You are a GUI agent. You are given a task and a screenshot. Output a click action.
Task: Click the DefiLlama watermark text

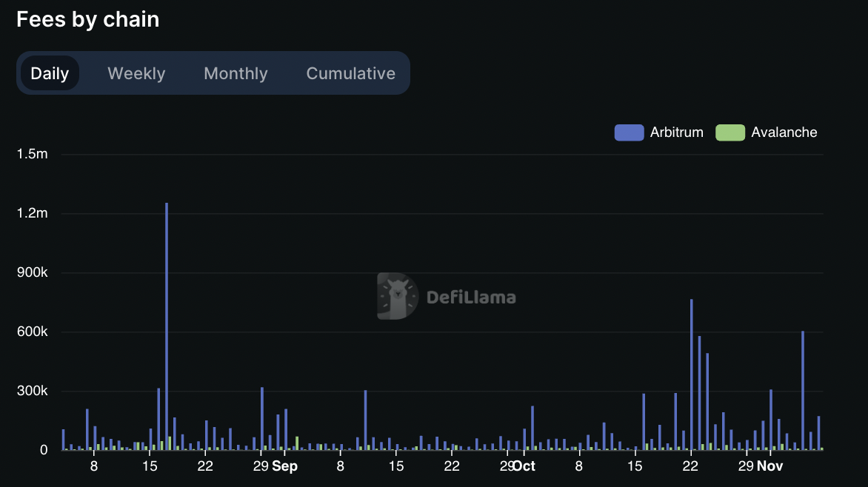point(471,298)
